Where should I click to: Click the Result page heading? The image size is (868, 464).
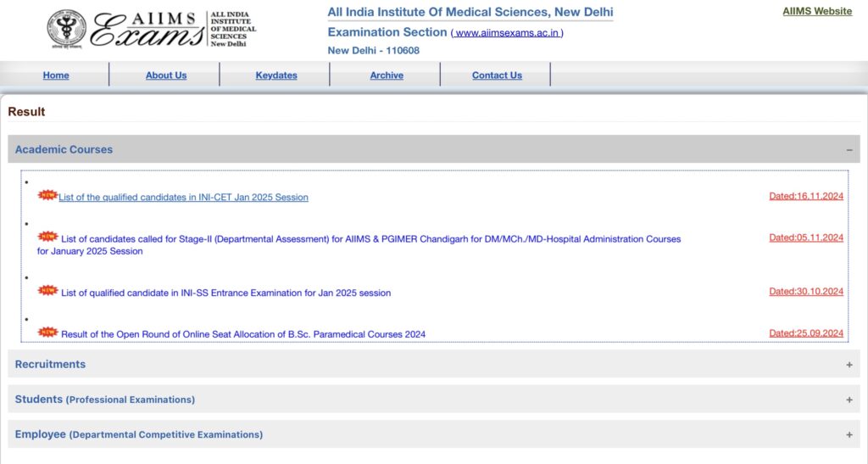[x=26, y=112]
